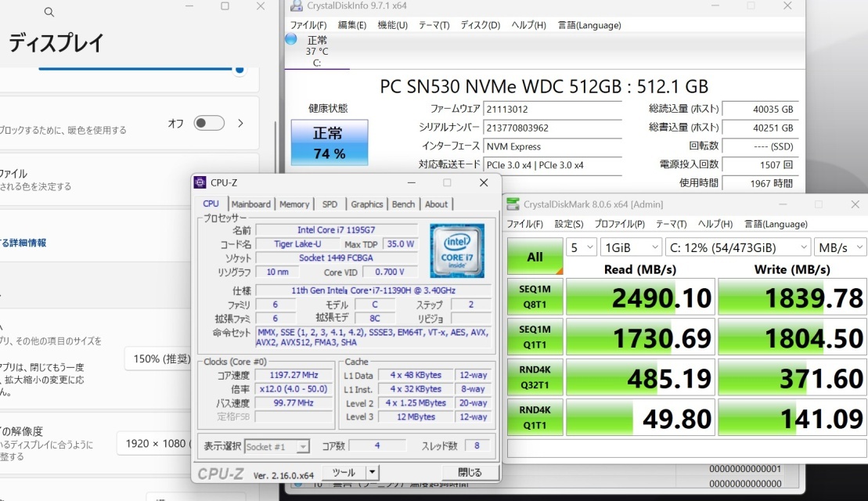Switch to the About tab in CPU-Z
The height and width of the screenshot is (501, 868).
coord(436,204)
